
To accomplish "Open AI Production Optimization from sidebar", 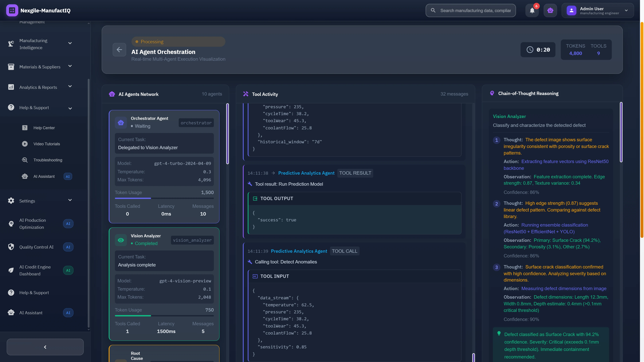I will pyautogui.click(x=33, y=224).
